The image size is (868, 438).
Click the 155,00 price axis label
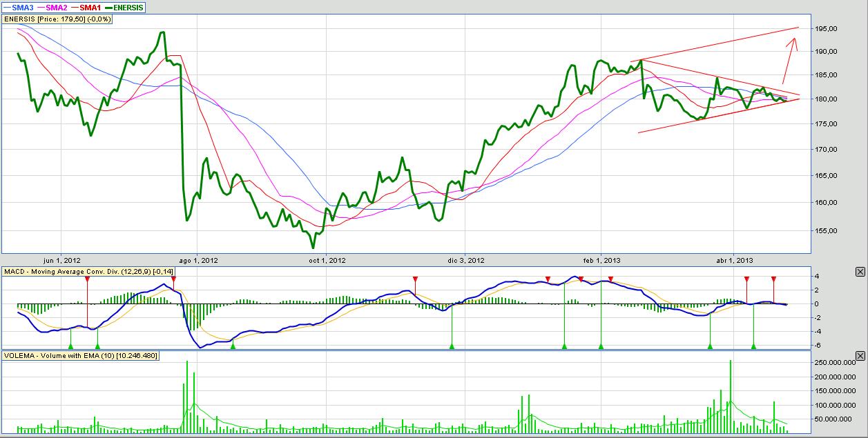click(x=824, y=230)
